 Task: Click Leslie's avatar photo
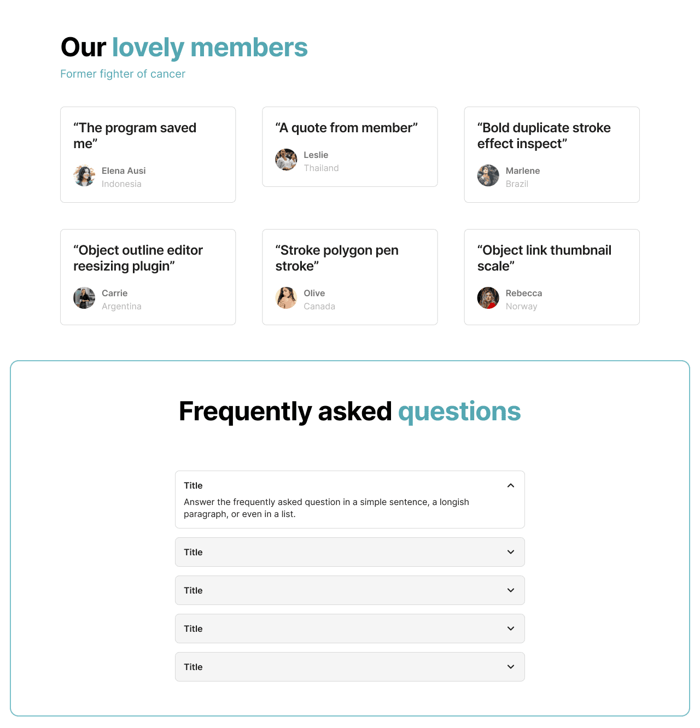coord(285,160)
